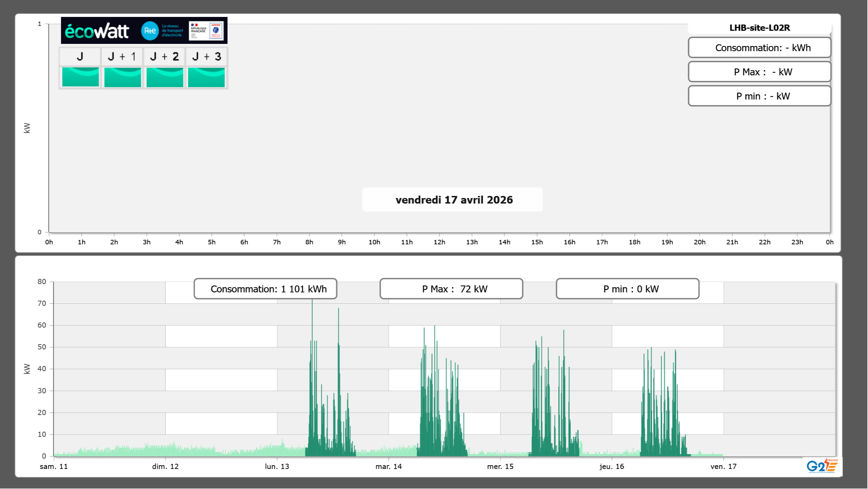The height and width of the screenshot is (489, 868).
Task: Click the weekly Consommation 1 101 kWh box
Action: [265, 289]
